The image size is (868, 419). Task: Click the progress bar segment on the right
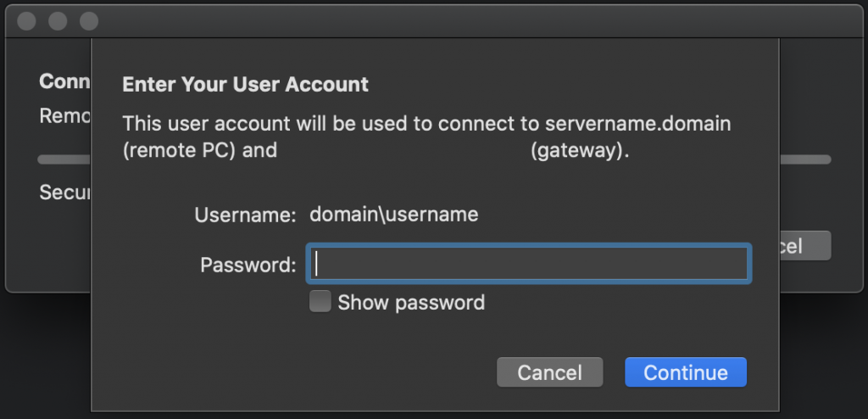click(x=805, y=159)
